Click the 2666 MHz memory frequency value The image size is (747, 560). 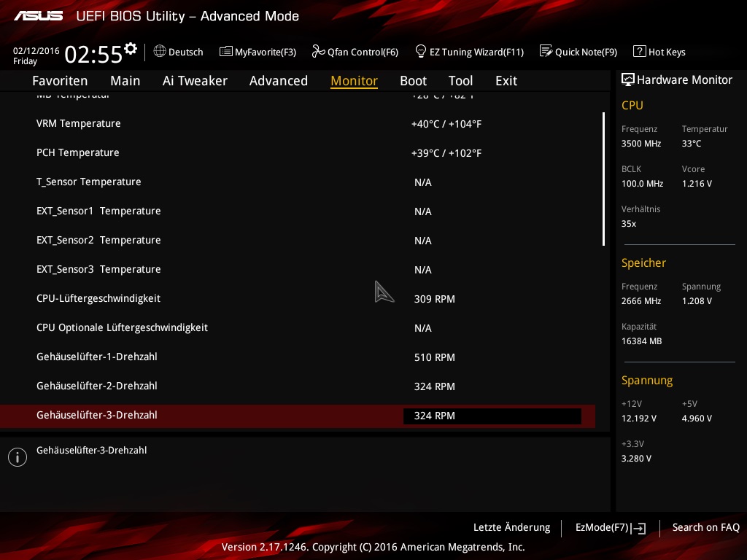pos(641,301)
